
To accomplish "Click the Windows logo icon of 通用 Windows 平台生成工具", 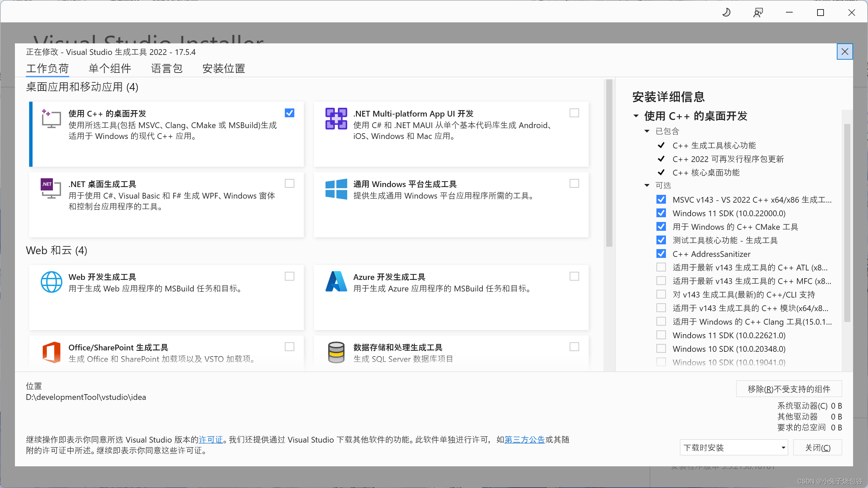I will (336, 189).
